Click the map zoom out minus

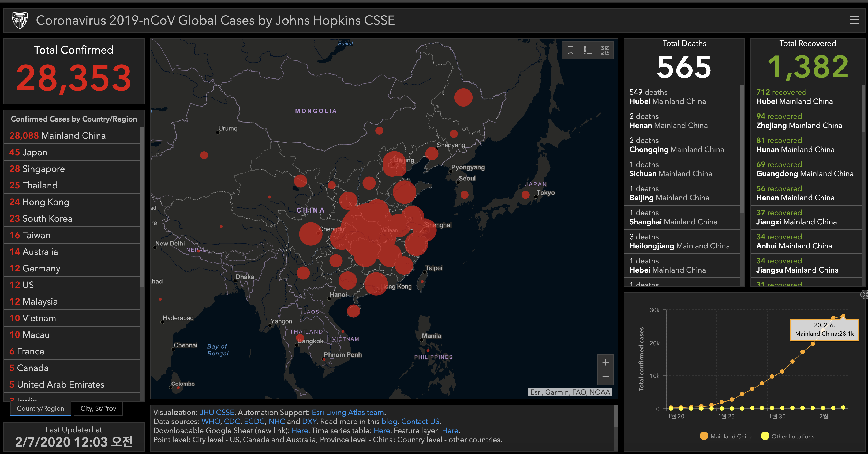605,377
